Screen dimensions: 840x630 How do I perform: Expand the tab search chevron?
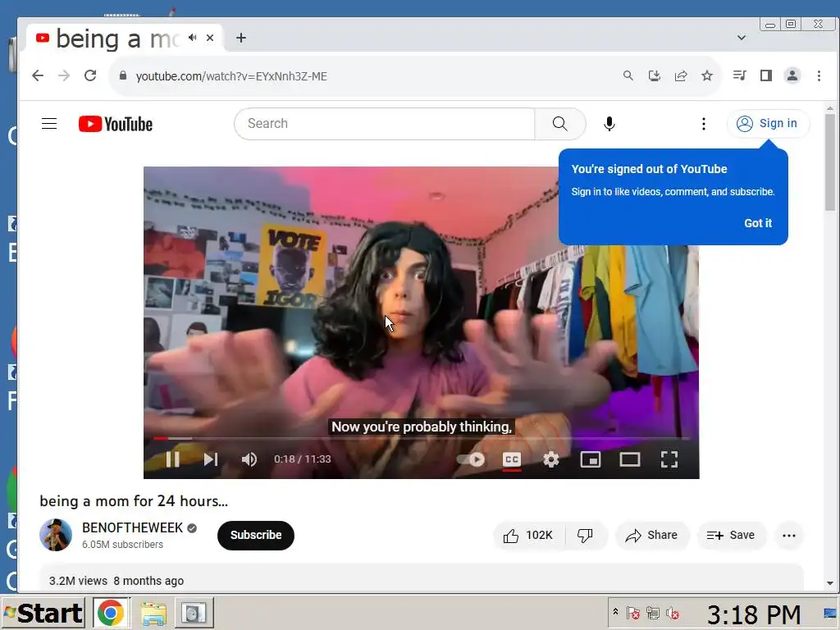click(742, 38)
